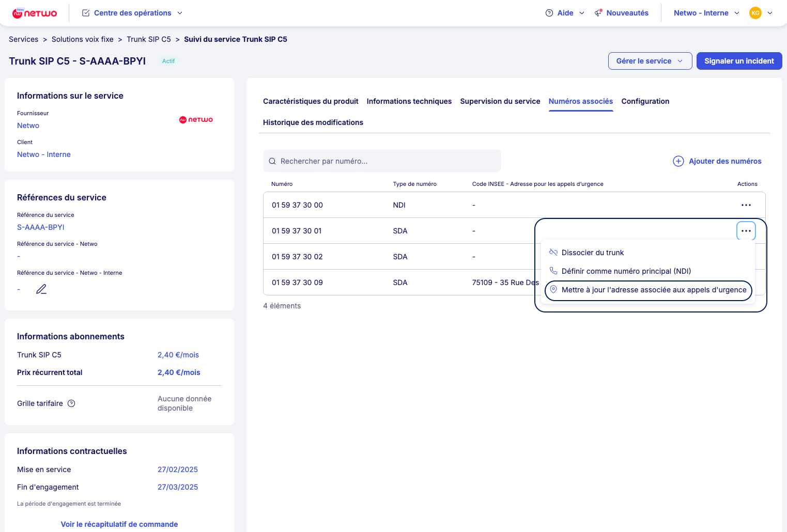The height and width of the screenshot is (532, 787).
Task: Expand the user avatar menu chevron
Action: [x=770, y=13]
